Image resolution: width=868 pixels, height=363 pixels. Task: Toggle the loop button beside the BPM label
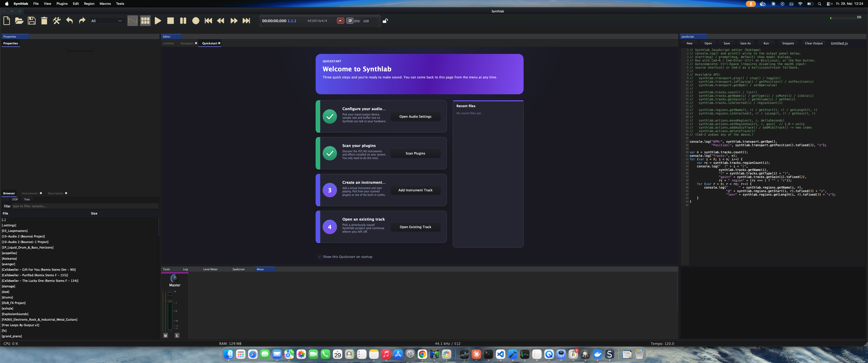(x=350, y=21)
